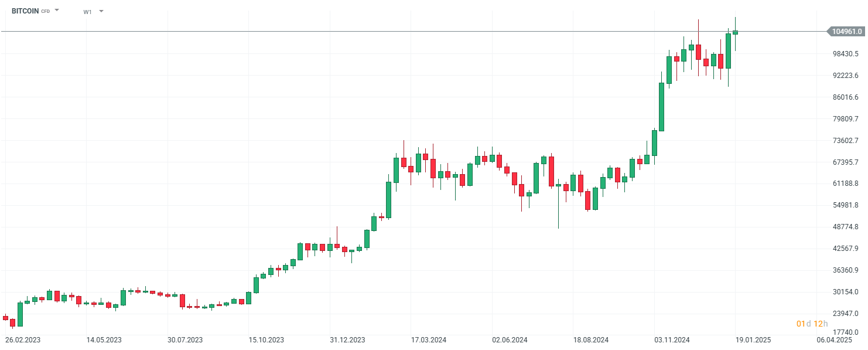Pick the 31.12.2023 date on time axis
Viewport: 868px width, 350px height.
coord(347,339)
